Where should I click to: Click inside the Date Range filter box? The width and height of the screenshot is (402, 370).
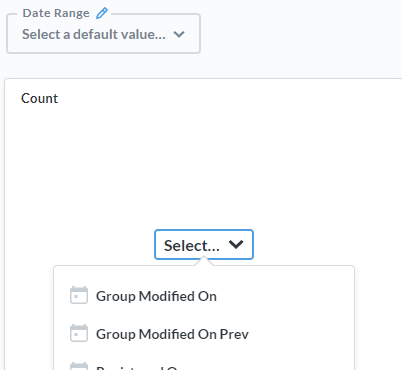tap(103, 34)
